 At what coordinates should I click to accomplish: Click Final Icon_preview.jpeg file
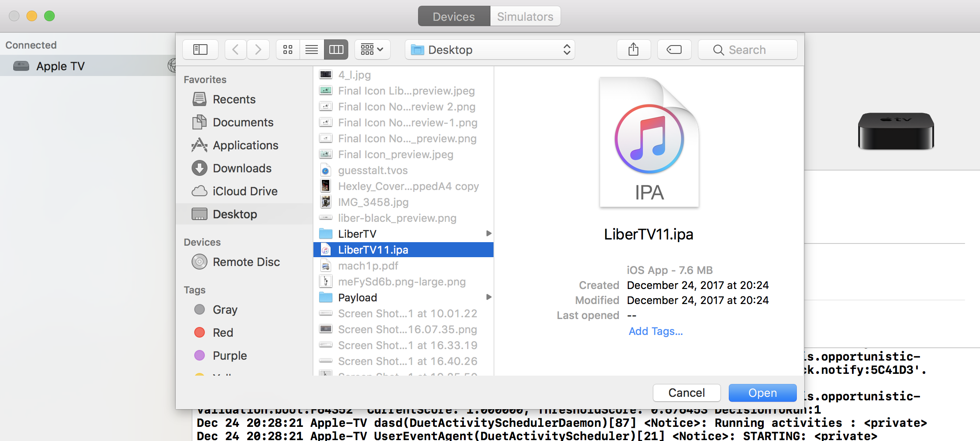click(x=403, y=154)
